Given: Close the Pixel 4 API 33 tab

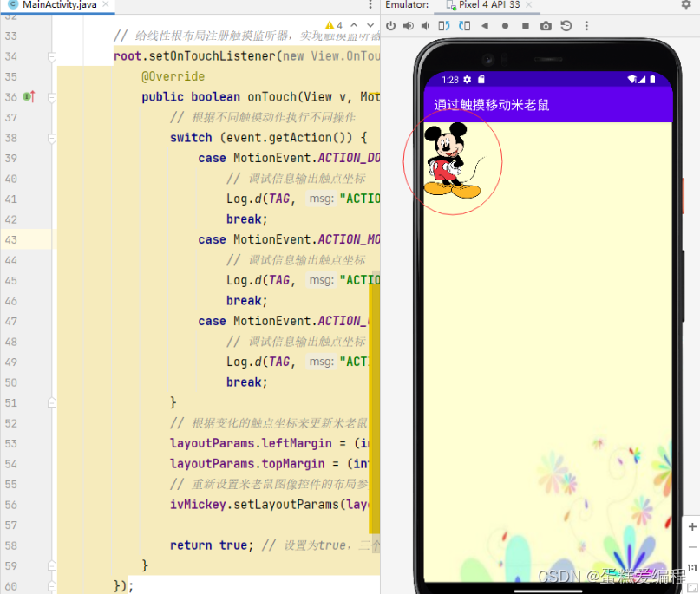Looking at the screenshot, I should tap(528, 4).
